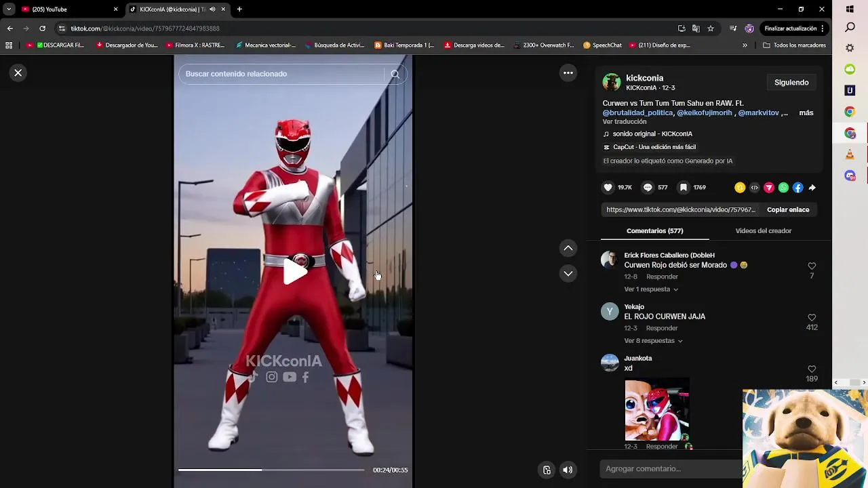Open the three-dot more options menu
868x488 pixels.
pyautogui.click(x=568, y=73)
